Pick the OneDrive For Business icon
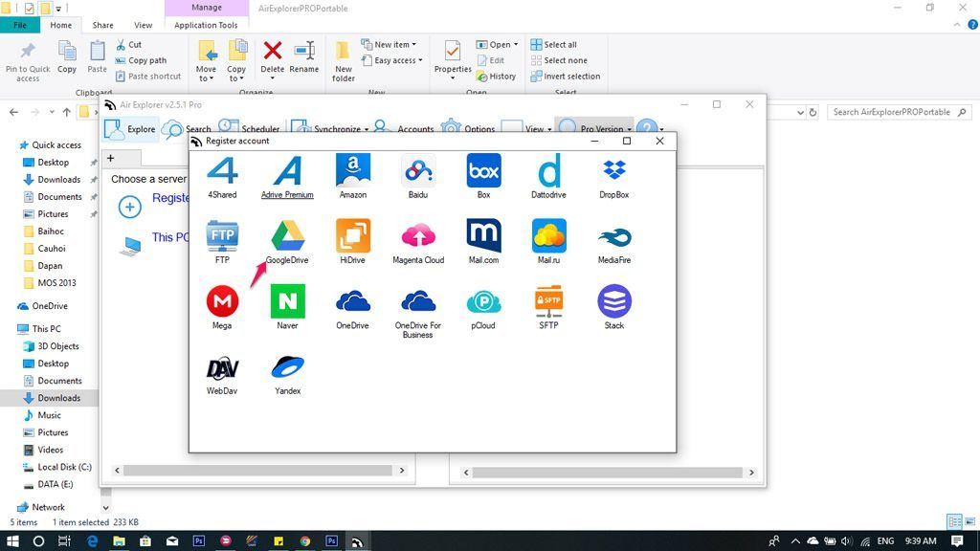This screenshot has height=551, width=980. click(x=418, y=302)
